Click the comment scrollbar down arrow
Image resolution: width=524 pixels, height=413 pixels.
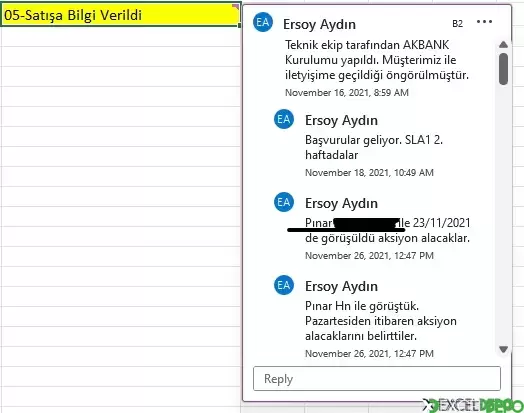(503, 349)
